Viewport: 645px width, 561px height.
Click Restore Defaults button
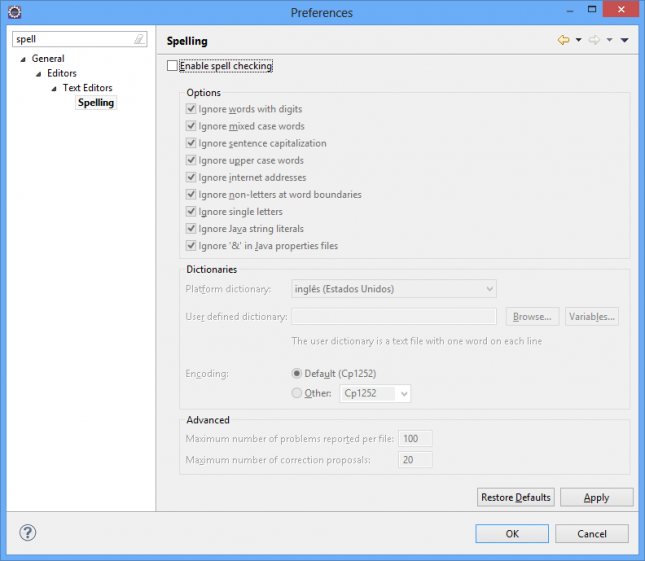coord(516,497)
